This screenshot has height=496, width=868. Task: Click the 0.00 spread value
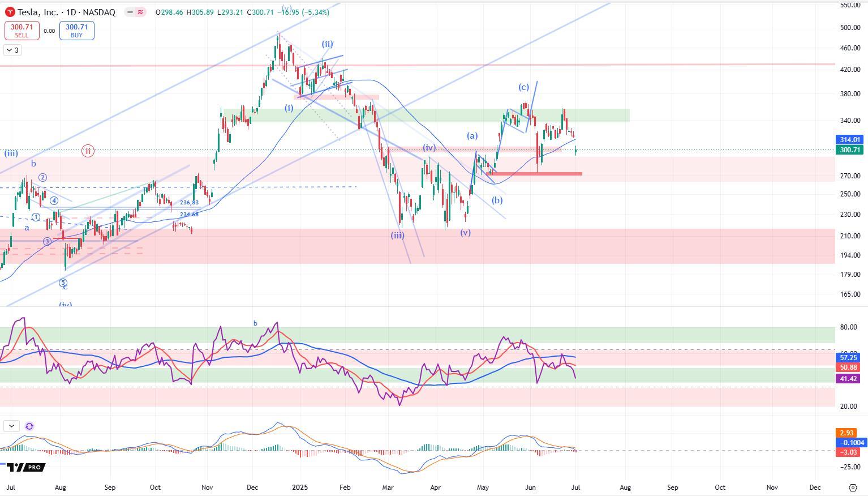pos(49,31)
